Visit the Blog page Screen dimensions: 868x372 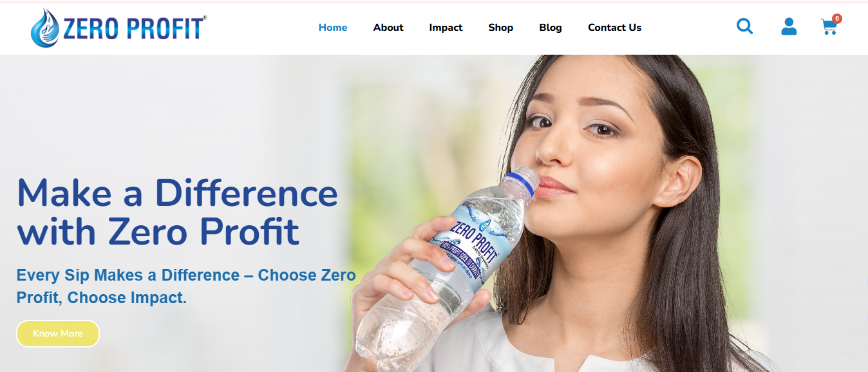point(551,28)
